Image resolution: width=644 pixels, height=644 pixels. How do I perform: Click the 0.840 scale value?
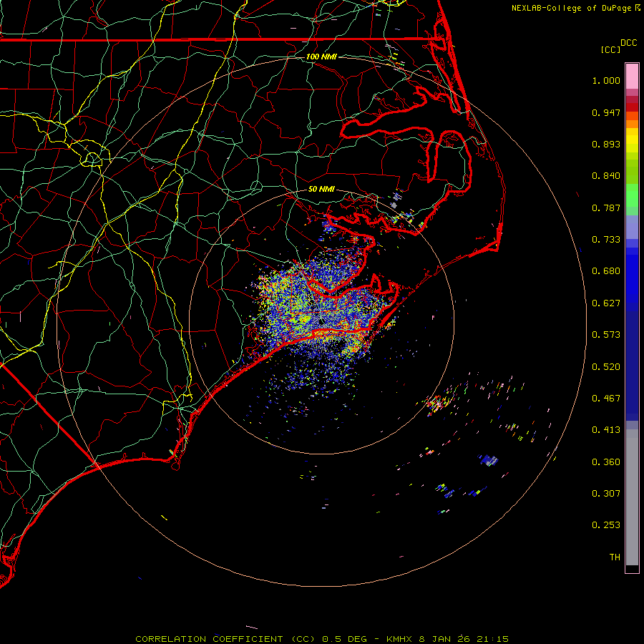pyautogui.click(x=606, y=176)
